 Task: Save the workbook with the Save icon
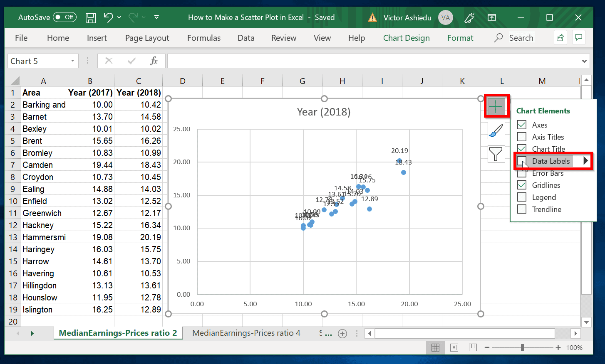pos(90,17)
